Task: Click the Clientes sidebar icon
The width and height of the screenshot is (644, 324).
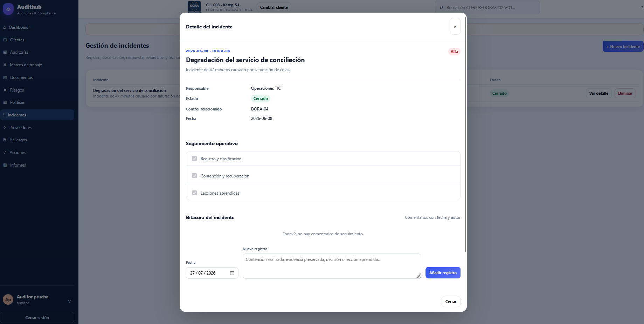Action: 5,40
